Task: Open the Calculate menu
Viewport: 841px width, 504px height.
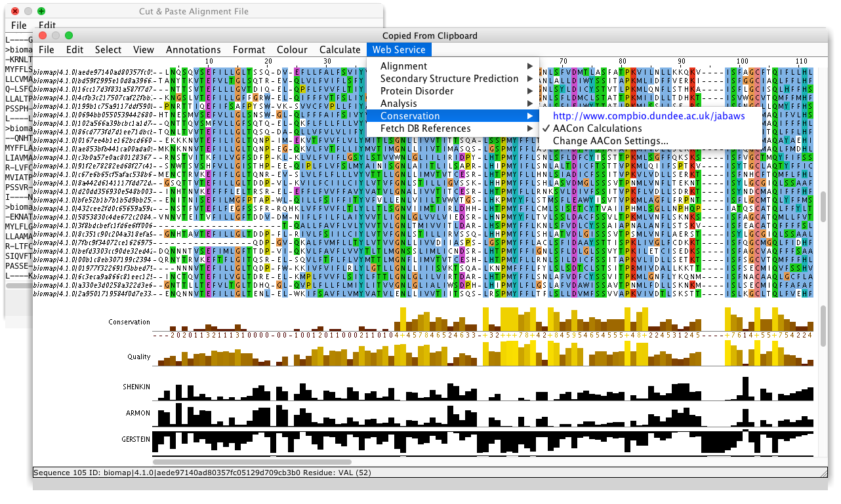Action: (340, 50)
